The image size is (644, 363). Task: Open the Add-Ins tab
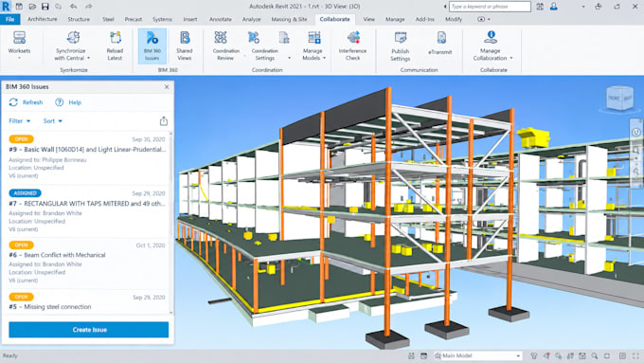tap(425, 19)
